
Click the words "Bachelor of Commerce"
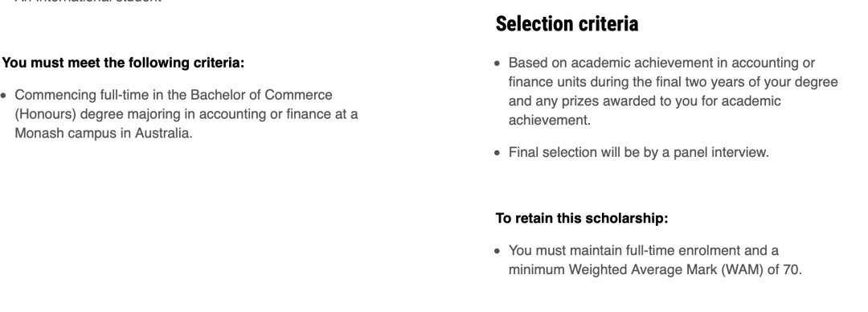(261, 95)
